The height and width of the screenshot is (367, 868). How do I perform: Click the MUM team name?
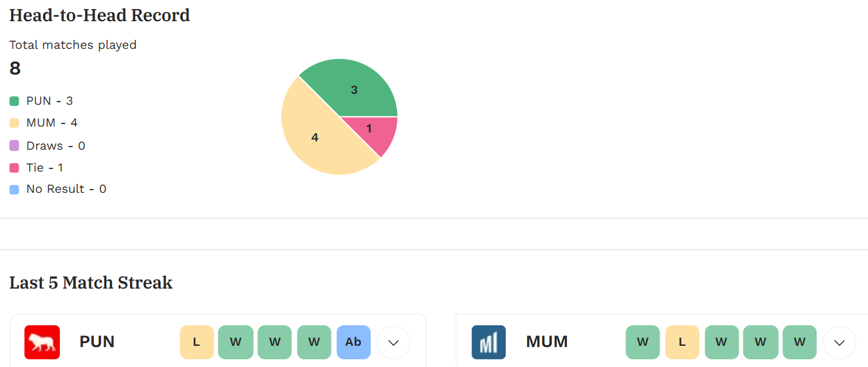coord(547,342)
